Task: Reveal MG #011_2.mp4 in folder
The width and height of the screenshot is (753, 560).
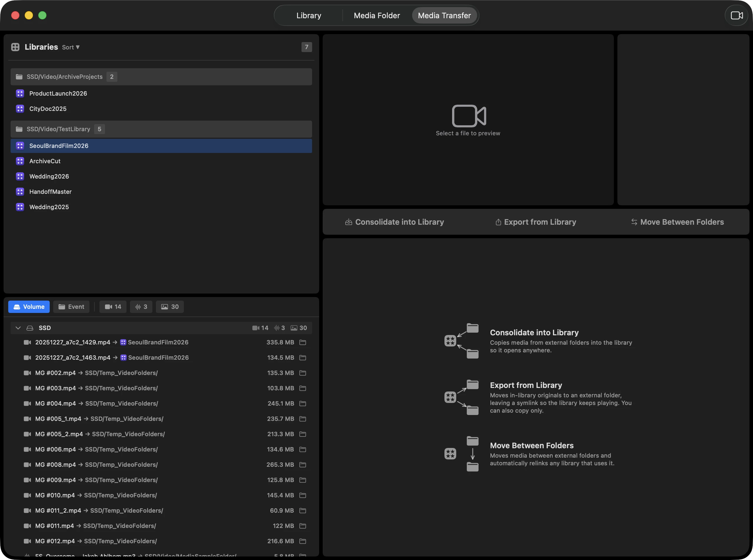Action: [x=303, y=511]
